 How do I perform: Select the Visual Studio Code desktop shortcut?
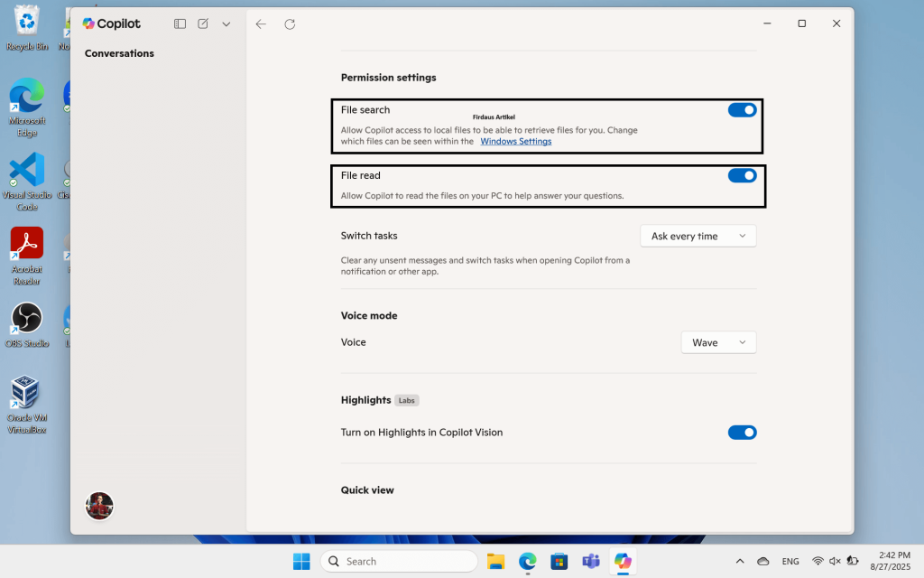[x=26, y=181]
